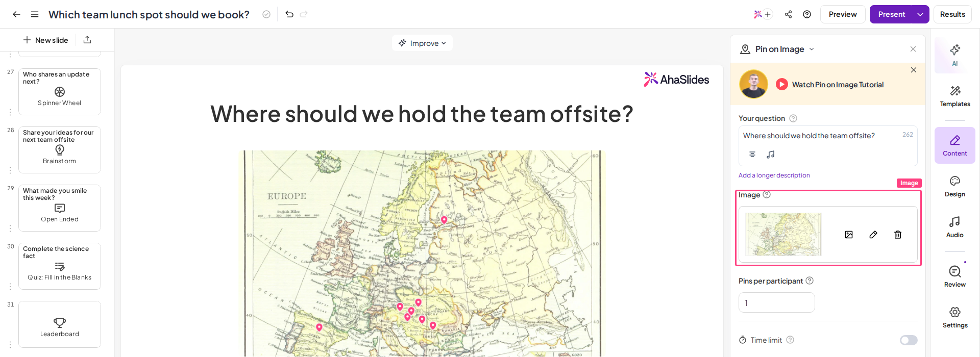Screen dimensions: 980x357
Task: Click the Europe map image thumbnail in panel
Action: [x=783, y=235]
